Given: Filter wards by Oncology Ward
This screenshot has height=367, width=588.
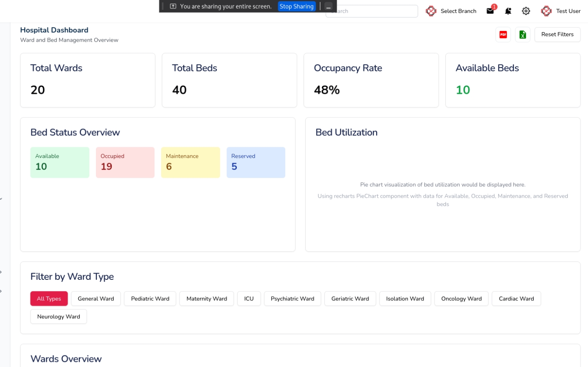Looking at the screenshot, I should pyautogui.click(x=461, y=299).
